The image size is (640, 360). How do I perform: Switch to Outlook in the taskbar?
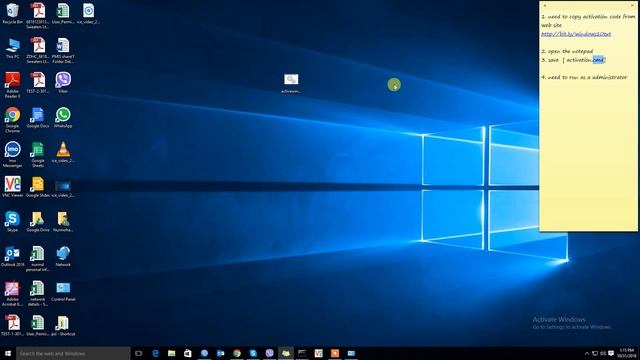point(220,353)
